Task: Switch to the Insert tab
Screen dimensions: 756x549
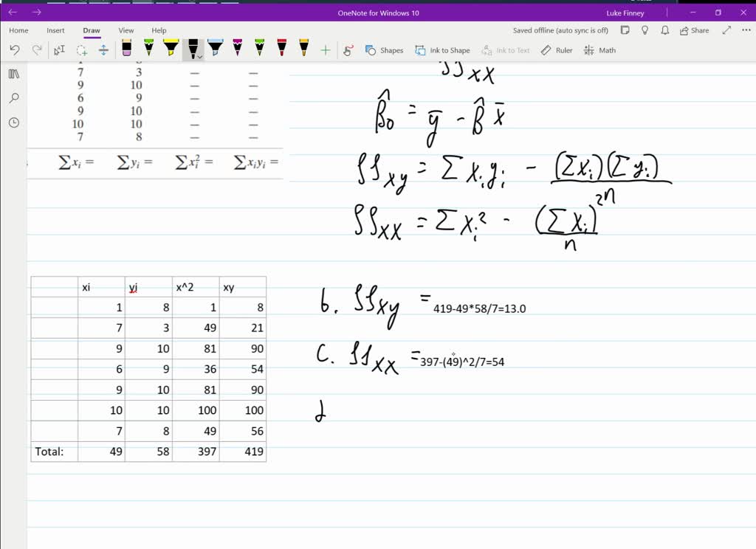Action: point(56,30)
